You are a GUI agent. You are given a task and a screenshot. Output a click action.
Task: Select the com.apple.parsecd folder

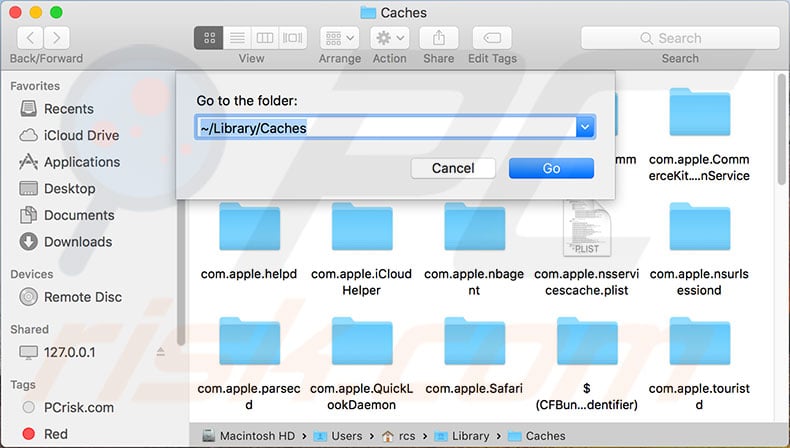(249, 364)
